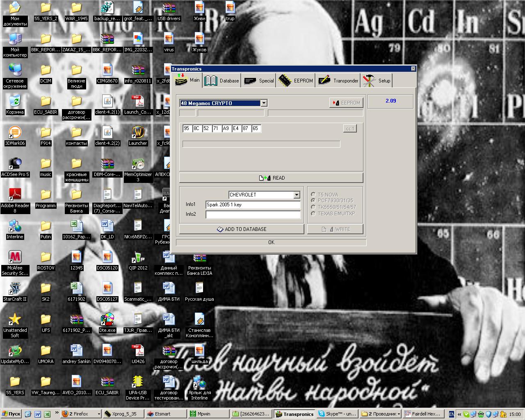Expand the 48 Megamos CRYPTO dropdown
Screen dimensions: 525x420
pyautogui.click(x=264, y=103)
